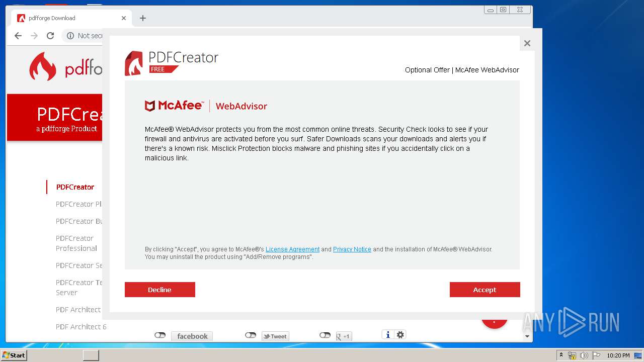Click the Accept button in the installer
The width and height of the screenshot is (644, 362).
[x=485, y=290]
